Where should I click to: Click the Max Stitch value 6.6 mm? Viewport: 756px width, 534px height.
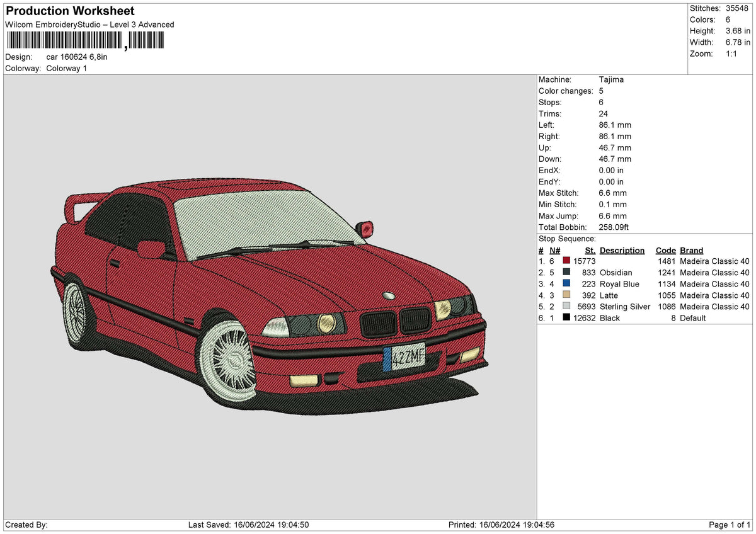[613, 193]
